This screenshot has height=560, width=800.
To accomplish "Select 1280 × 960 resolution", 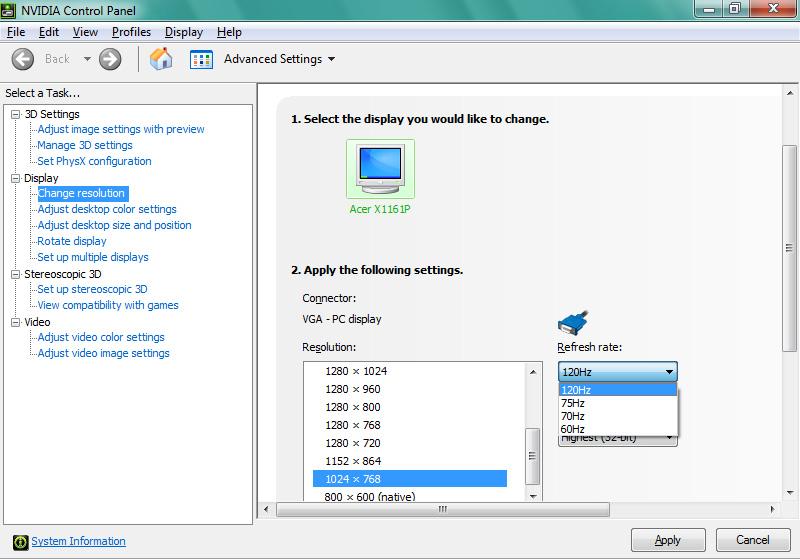I will click(353, 389).
